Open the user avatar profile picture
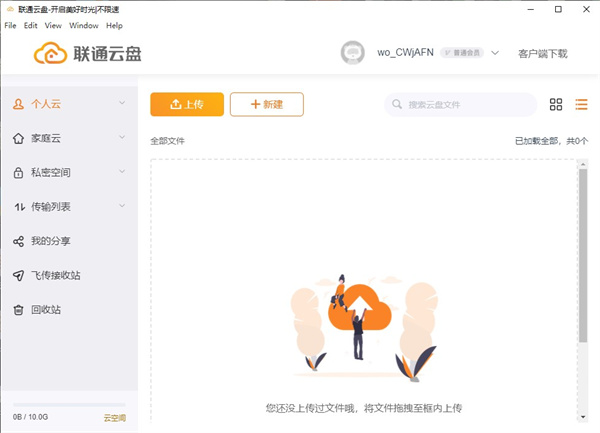Screen dimensions: 600x433 [352, 52]
